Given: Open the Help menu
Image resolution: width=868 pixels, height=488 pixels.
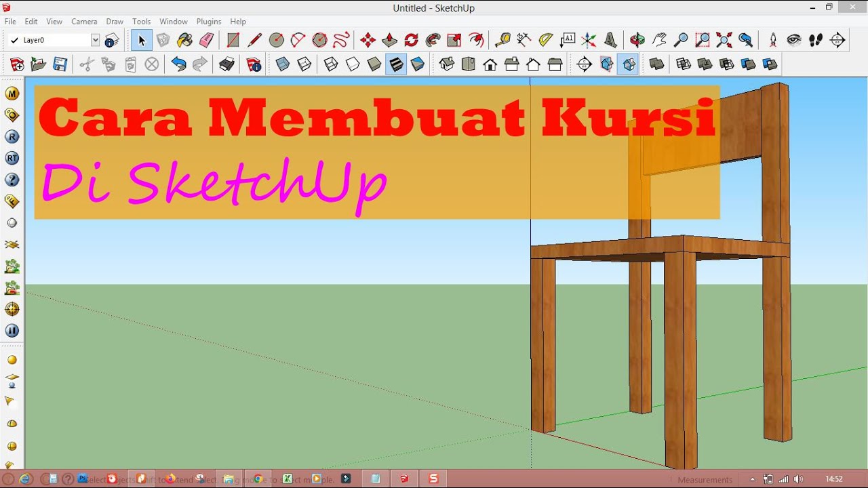Looking at the screenshot, I should [x=238, y=22].
